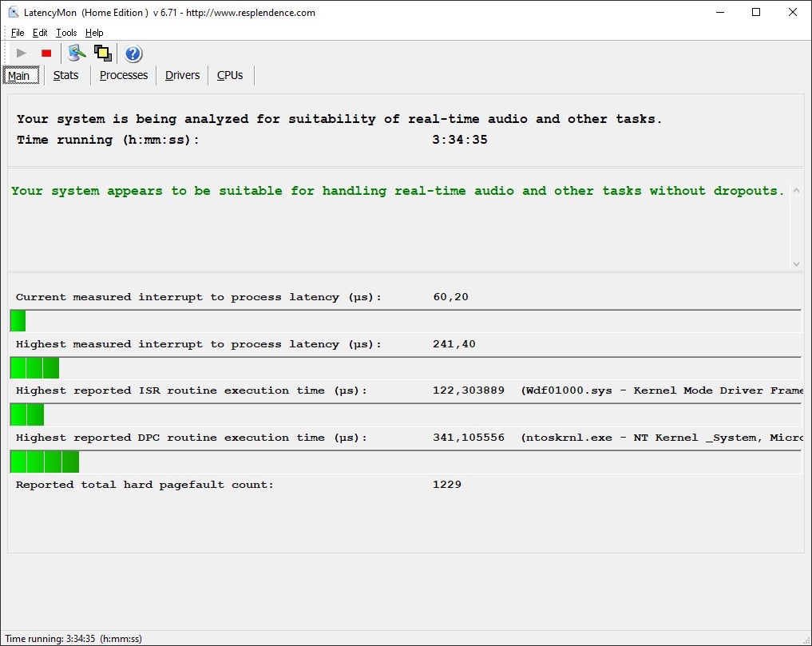Open help via blue question mark icon
The width and height of the screenshot is (812, 646).
tap(133, 54)
